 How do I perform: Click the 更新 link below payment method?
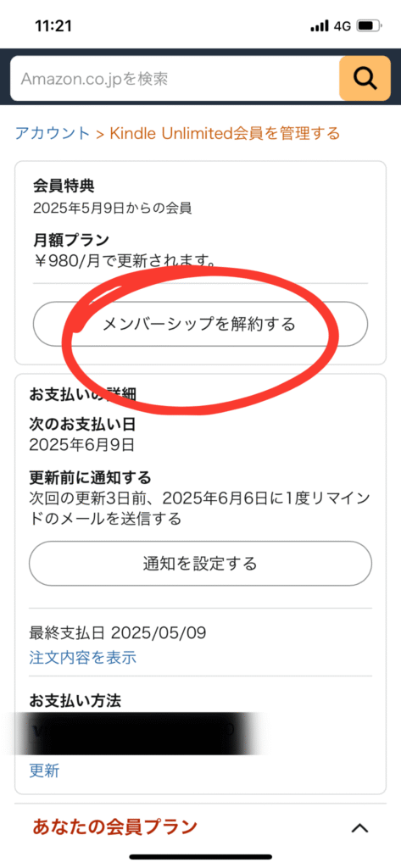44,770
